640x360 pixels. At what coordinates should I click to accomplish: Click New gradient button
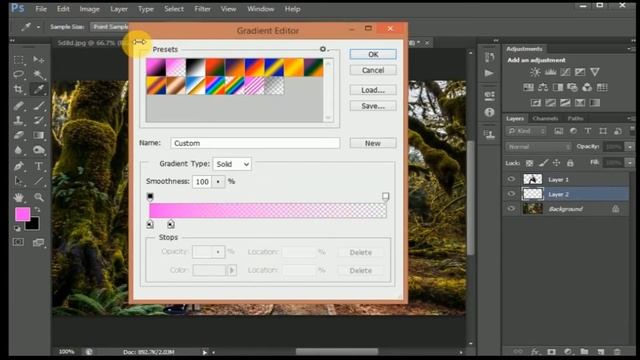coord(373,143)
